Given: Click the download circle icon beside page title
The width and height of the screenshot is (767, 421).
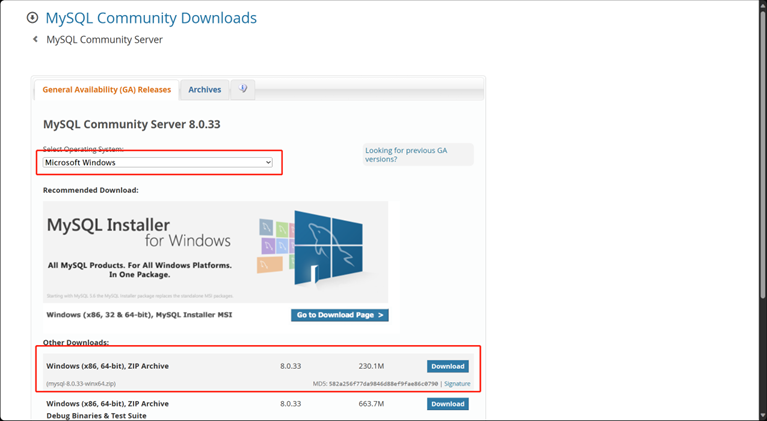Looking at the screenshot, I should click(x=32, y=18).
